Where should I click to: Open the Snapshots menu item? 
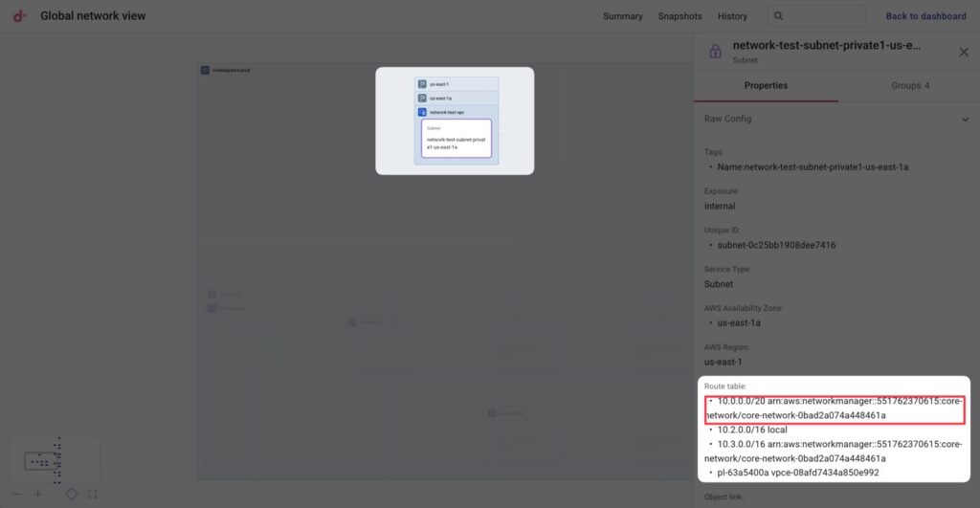[x=679, y=16]
